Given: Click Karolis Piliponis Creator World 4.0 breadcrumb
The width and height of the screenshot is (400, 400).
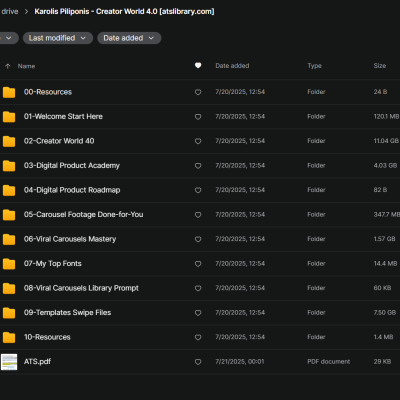Looking at the screenshot, I should tap(124, 11).
